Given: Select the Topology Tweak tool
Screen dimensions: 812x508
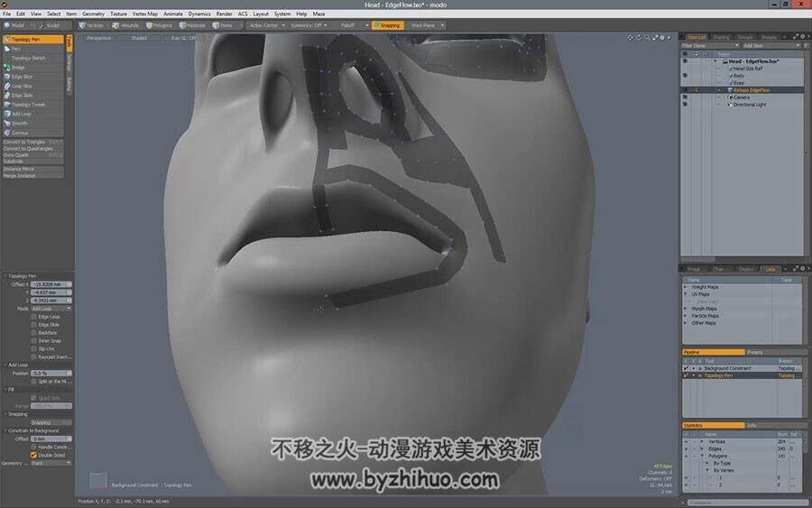Looking at the screenshot, I should click(x=32, y=105).
